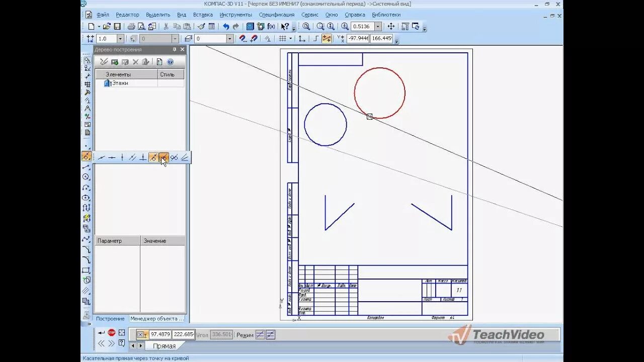Select the rectangle drawing tool
Image resolution: width=644 pixels, height=362 pixels.
pyautogui.click(x=86, y=270)
